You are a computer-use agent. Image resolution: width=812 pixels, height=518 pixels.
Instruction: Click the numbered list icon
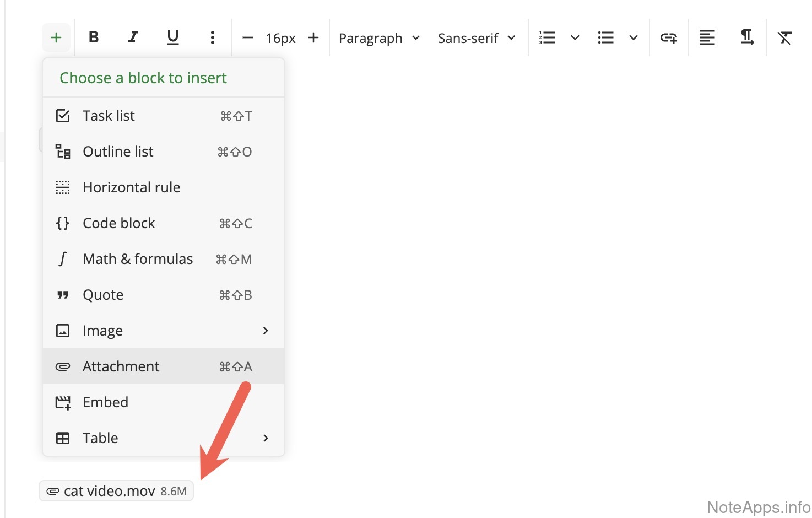tap(547, 37)
